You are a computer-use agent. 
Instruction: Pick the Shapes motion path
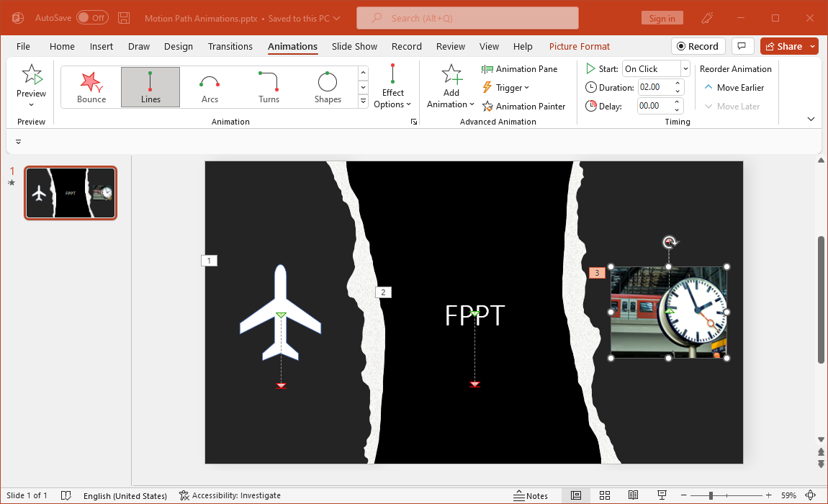tap(328, 87)
